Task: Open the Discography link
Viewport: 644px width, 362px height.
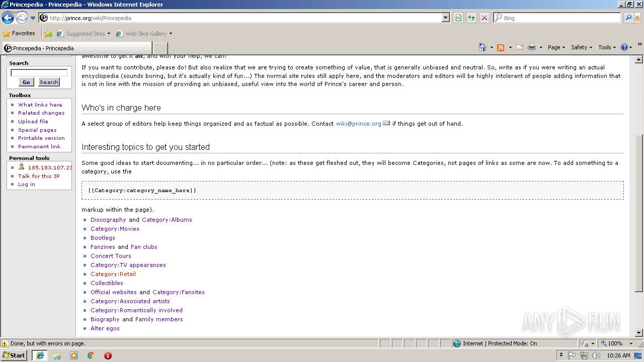Action: coord(108,220)
